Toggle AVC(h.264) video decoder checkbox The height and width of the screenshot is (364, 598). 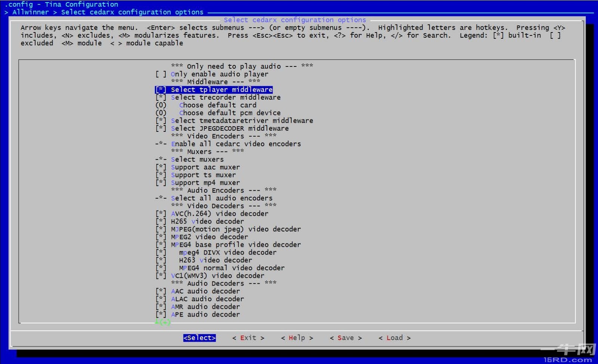coord(161,214)
